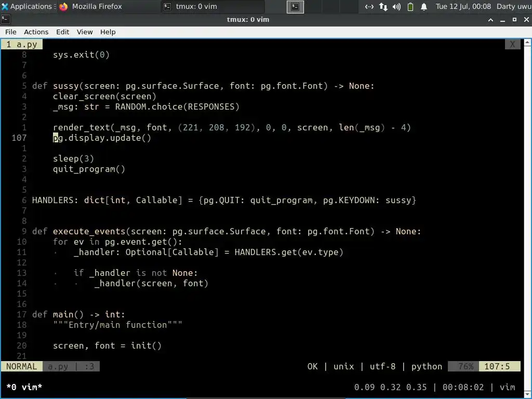The image size is (532, 399).
Task: Check the battery status icon
Action: [410, 6]
